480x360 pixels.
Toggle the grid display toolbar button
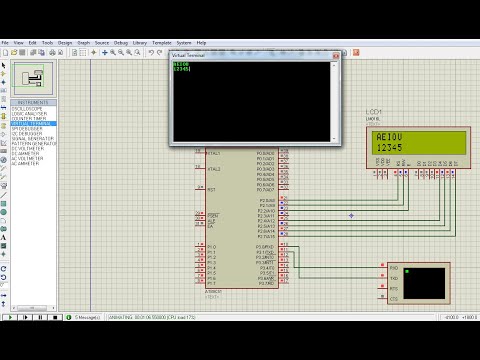point(83,53)
